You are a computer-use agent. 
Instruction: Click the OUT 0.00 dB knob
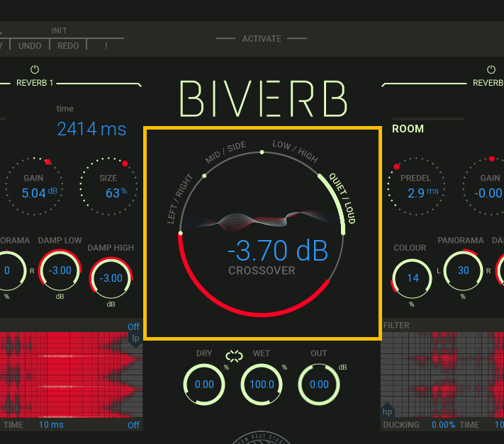point(319,385)
